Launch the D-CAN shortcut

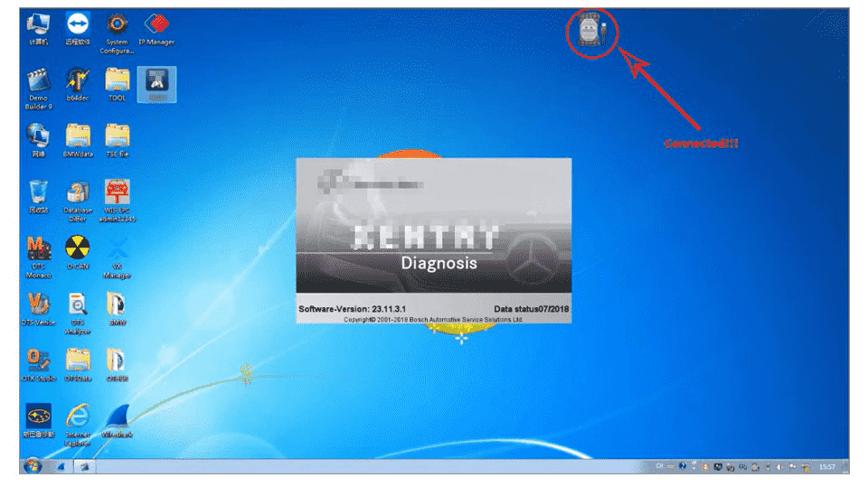(78, 253)
